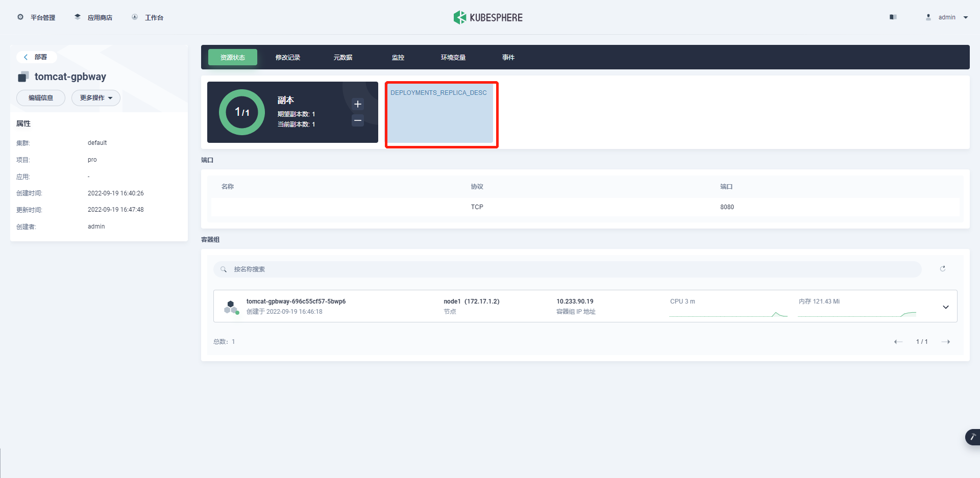Click DEPLOYMENTS_REPLICA_DESC text
Image resolution: width=980 pixels, height=478 pixels.
point(438,93)
